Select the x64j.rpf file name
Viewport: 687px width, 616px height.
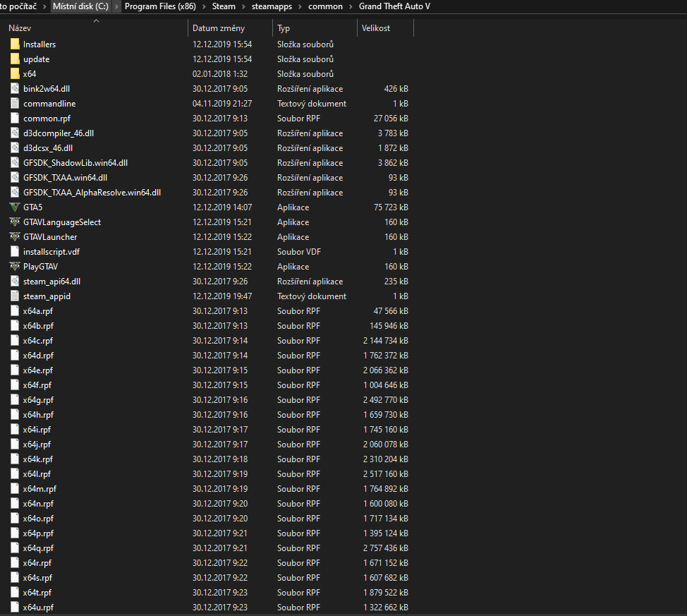37,445
